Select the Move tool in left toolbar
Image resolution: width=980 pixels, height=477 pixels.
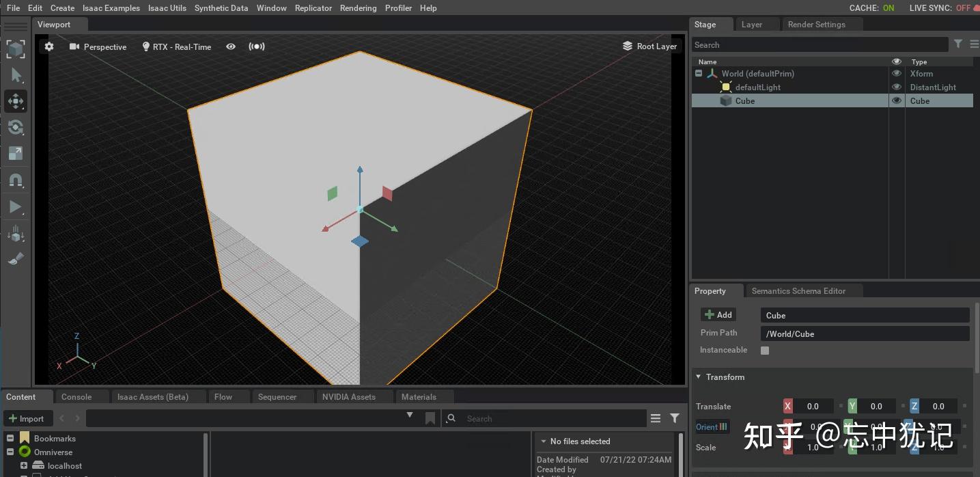pyautogui.click(x=15, y=102)
